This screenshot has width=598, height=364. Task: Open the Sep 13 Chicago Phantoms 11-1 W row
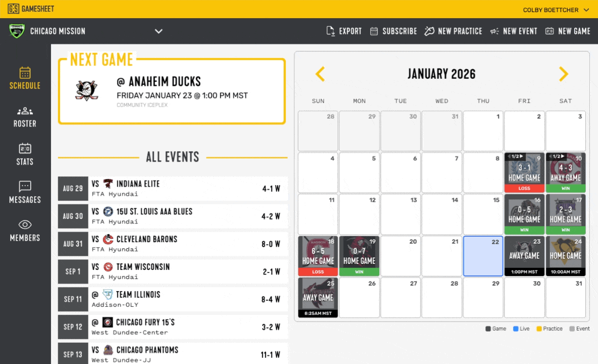click(173, 354)
